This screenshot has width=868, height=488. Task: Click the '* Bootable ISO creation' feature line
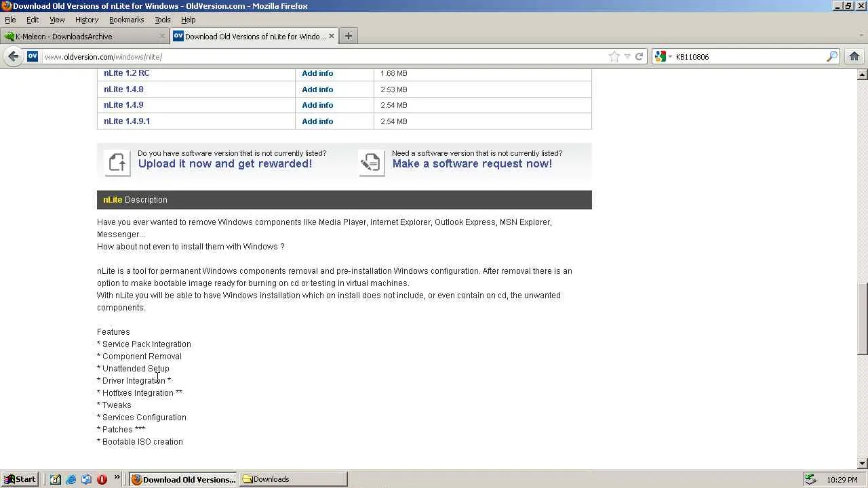click(x=140, y=442)
